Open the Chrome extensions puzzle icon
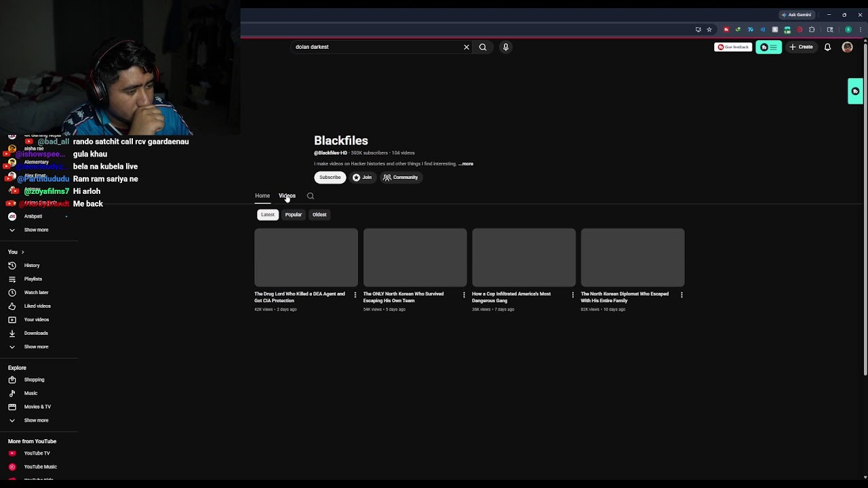The width and height of the screenshot is (868, 488). (812, 30)
